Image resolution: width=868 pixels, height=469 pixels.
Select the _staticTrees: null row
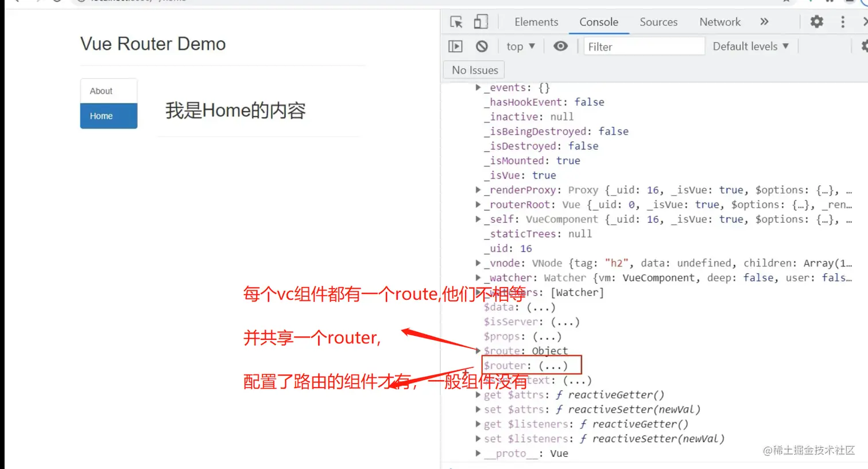coord(538,234)
